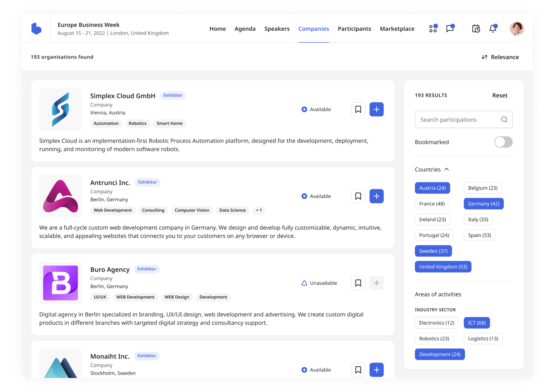Click the Search participations field

point(464,119)
